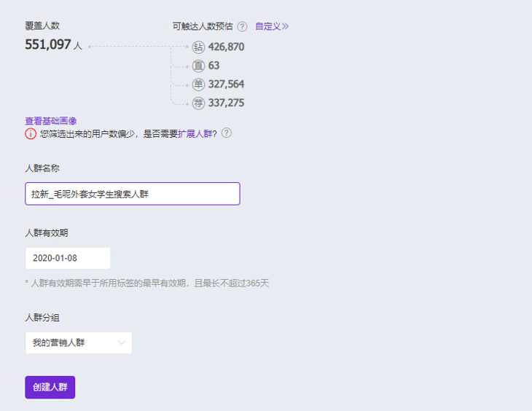Click the 人群分组 field label
Image resolution: width=532 pixels, height=411 pixels.
tap(42, 318)
